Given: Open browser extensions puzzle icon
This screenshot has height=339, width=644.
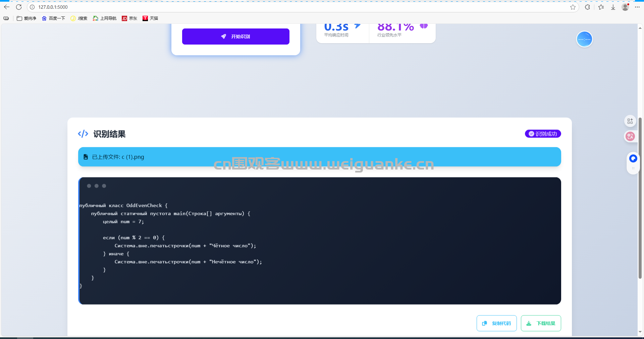Looking at the screenshot, I should point(587,7).
